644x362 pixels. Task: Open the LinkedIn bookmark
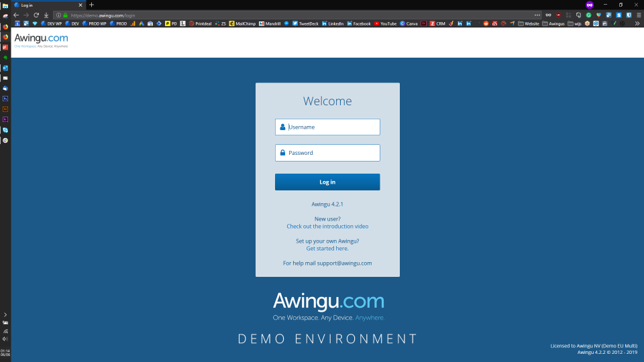point(333,23)
